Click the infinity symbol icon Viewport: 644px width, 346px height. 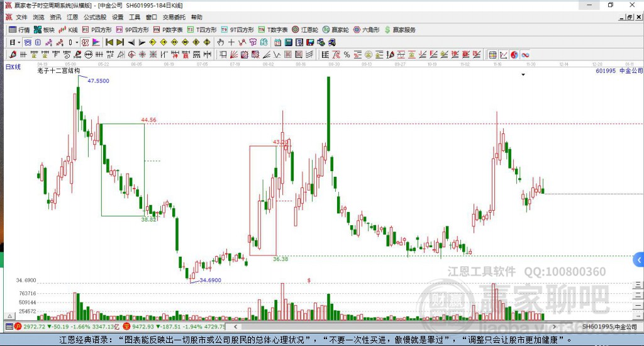525,55
